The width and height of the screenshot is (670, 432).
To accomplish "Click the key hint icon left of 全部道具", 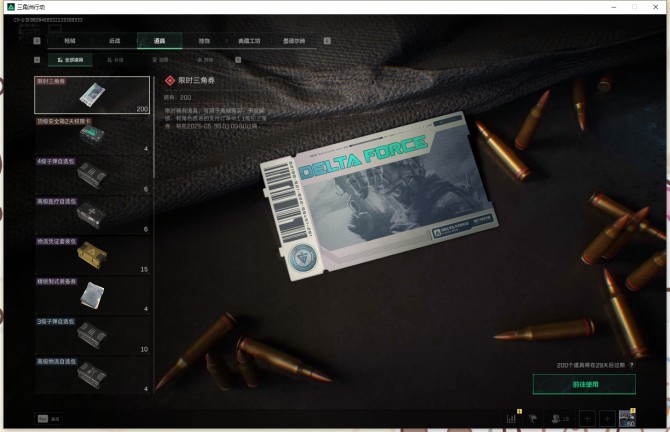I will pyautogui.click(x=37, y=60).
